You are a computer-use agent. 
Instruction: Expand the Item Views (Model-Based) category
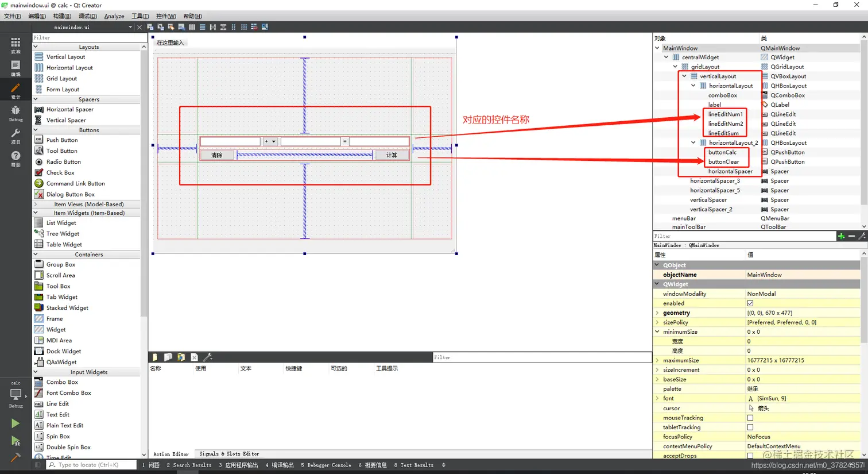36,204
